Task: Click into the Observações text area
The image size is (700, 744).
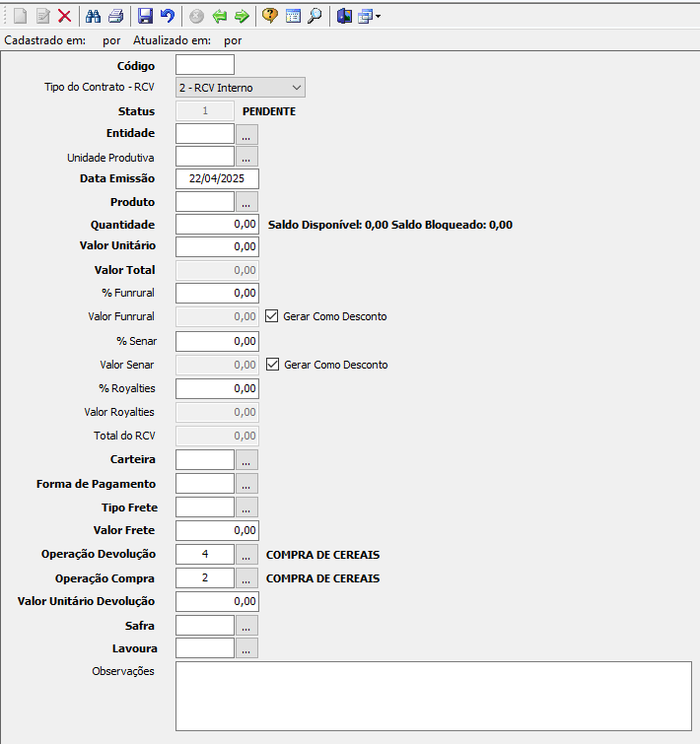Action: [433, 696]
